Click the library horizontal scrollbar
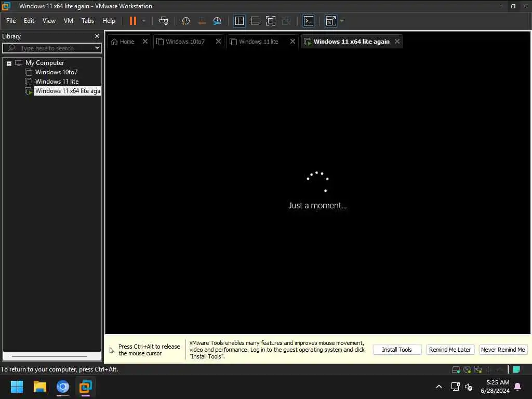The width and height of the screenshot is (532, 399). (x=49, y=356)
